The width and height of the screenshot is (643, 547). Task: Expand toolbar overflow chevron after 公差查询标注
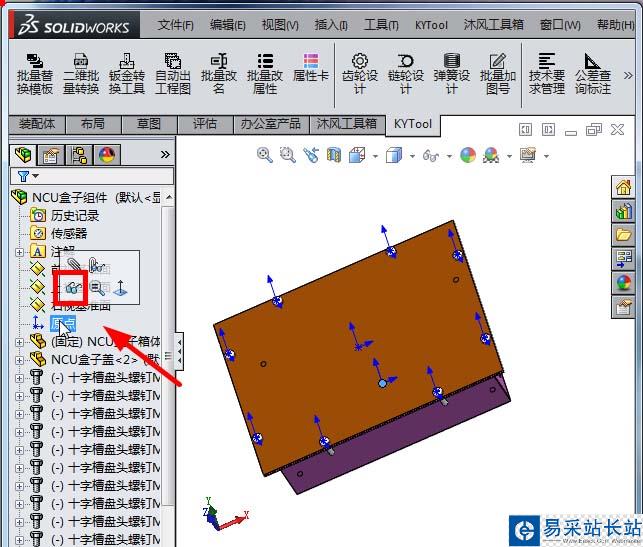[x=627, y=75]
